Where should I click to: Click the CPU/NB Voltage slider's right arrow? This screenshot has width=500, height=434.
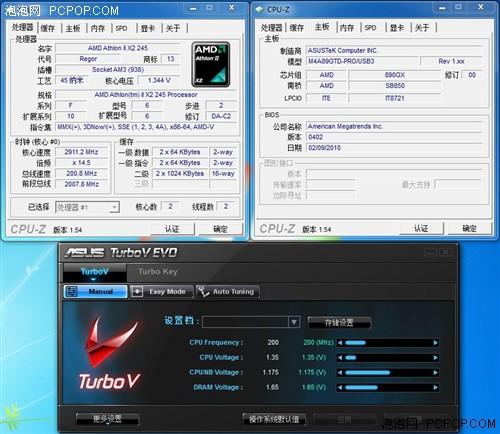tap(435, 372)
